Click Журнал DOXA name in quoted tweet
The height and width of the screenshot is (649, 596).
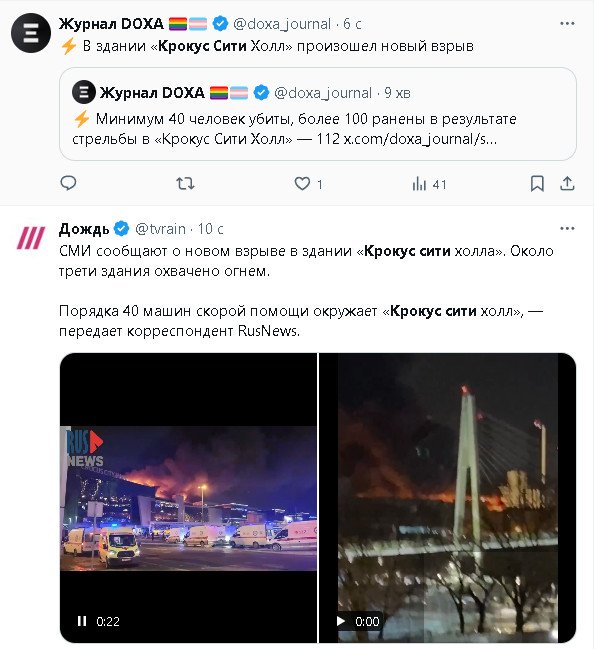[x=152, y=93]
